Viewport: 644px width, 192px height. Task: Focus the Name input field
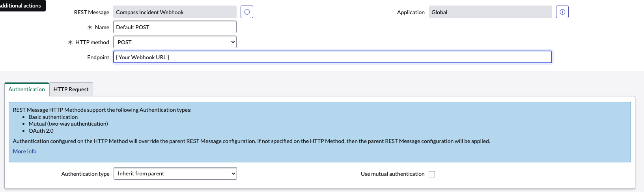(x=175, y=27)
